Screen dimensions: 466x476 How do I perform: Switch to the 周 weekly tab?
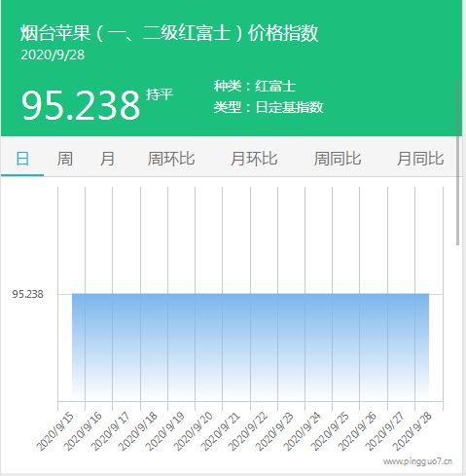click(x=65, y=159)
